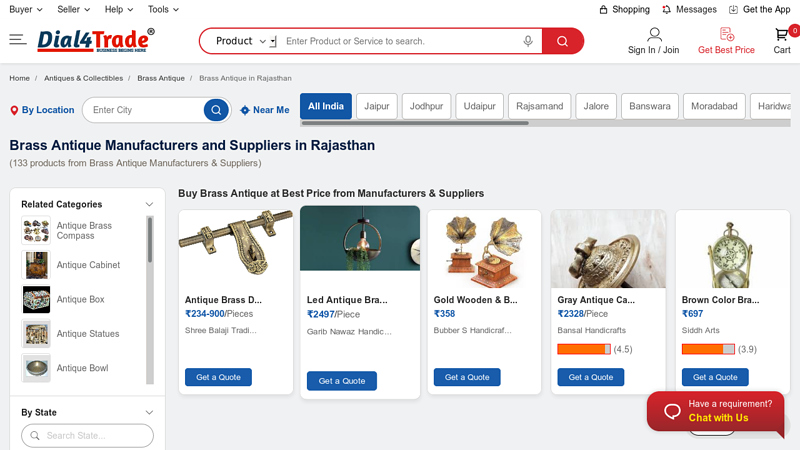Viewport: 800px width, 450px height.
Task: Click the city search magnifier button
Action: click(x=216, y=110)
